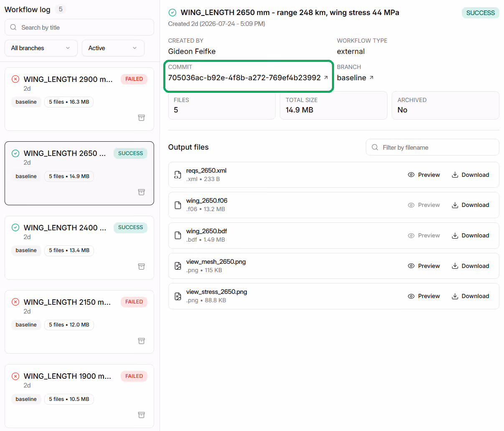Click the Files 5 tile
This screenshot has height=431, width=504.
click(x=222, y=105)
